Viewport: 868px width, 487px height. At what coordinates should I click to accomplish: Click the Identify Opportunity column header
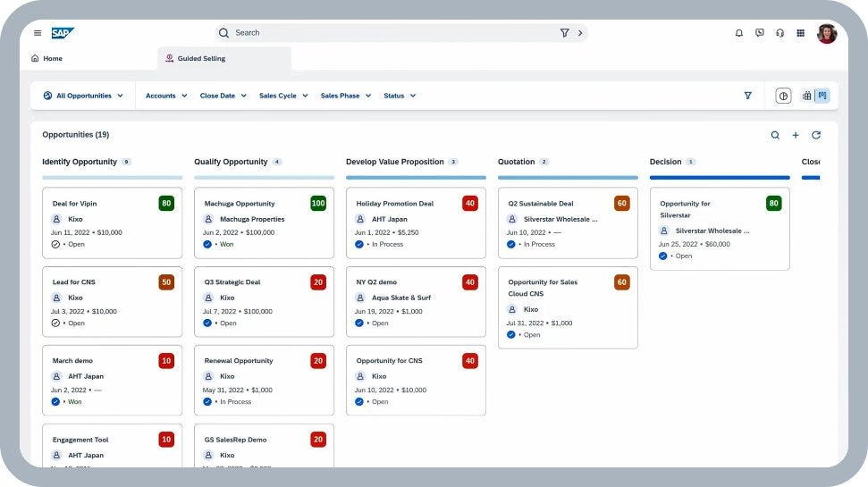tap(80, 162)
